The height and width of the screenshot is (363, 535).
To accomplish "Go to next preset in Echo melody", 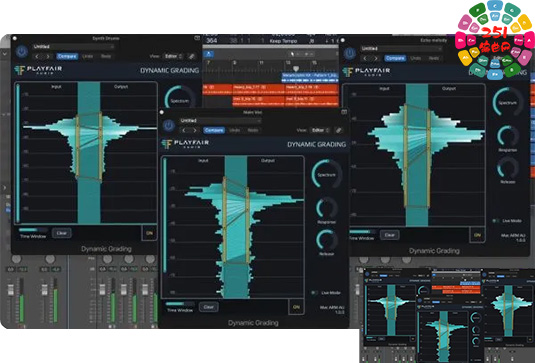I will [x=376, y=58].
